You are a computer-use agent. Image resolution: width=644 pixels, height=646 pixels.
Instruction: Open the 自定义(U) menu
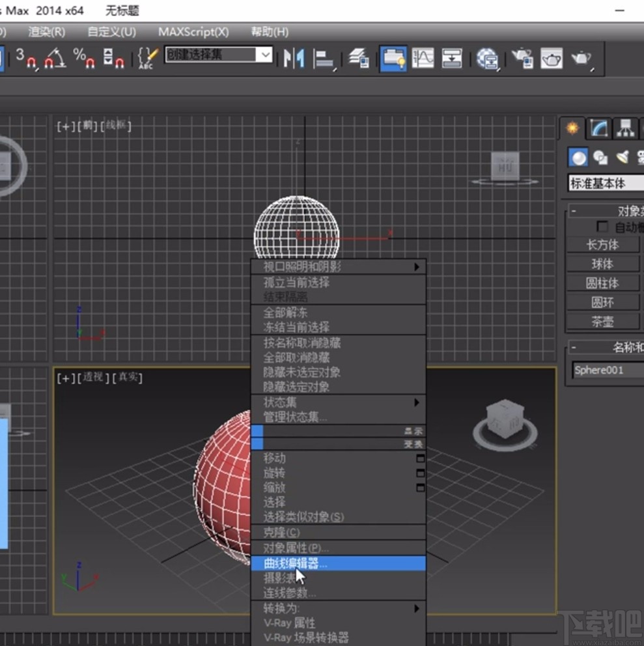(x=111, y=32)
